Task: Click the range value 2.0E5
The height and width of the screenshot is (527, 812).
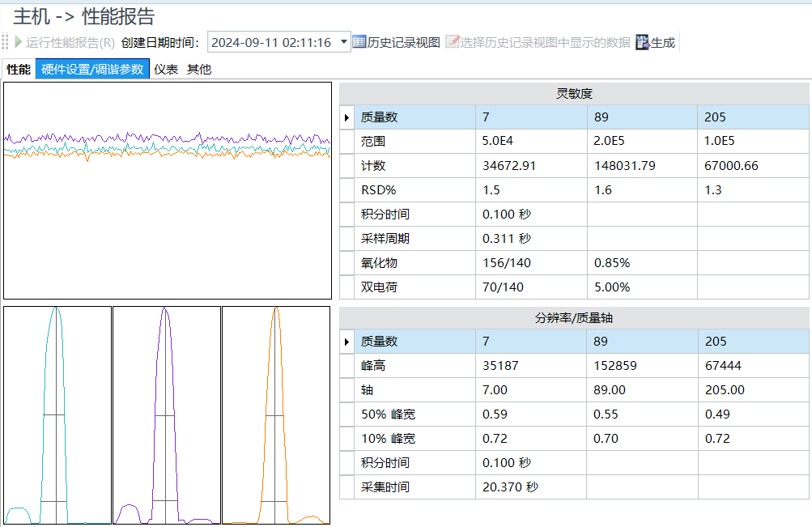Action: click(609, 141)
